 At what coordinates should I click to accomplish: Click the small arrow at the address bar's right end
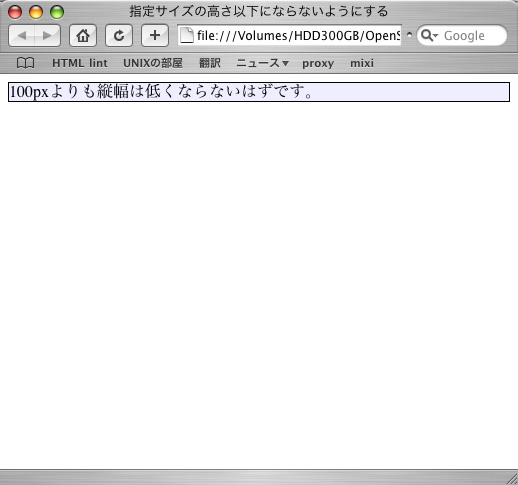[x=409, y=34]
